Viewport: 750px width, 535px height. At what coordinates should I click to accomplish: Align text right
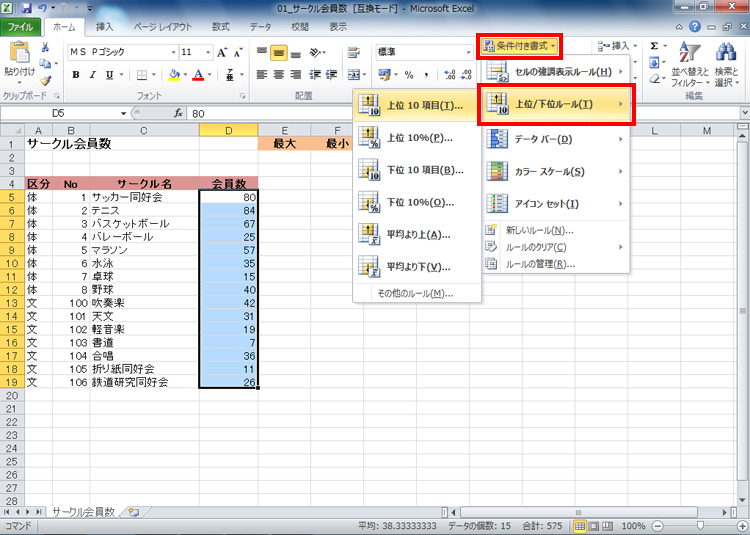(296, 75)
